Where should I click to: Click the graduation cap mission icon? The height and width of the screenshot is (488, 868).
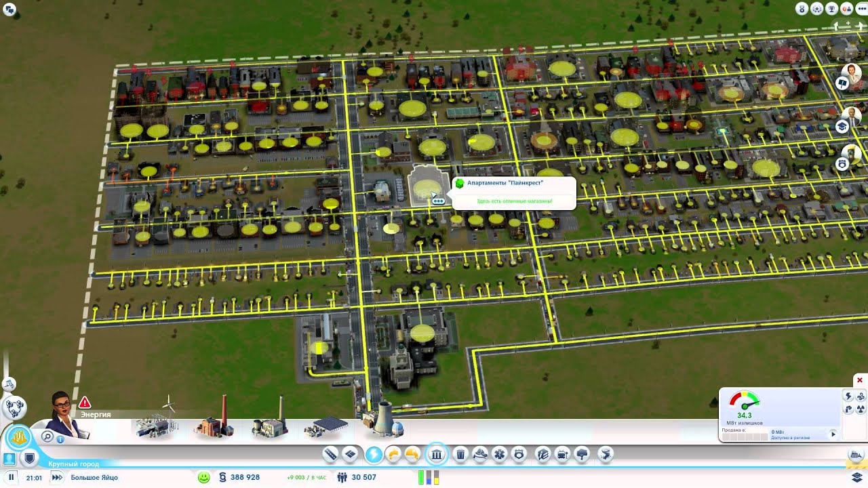point(842,126)
